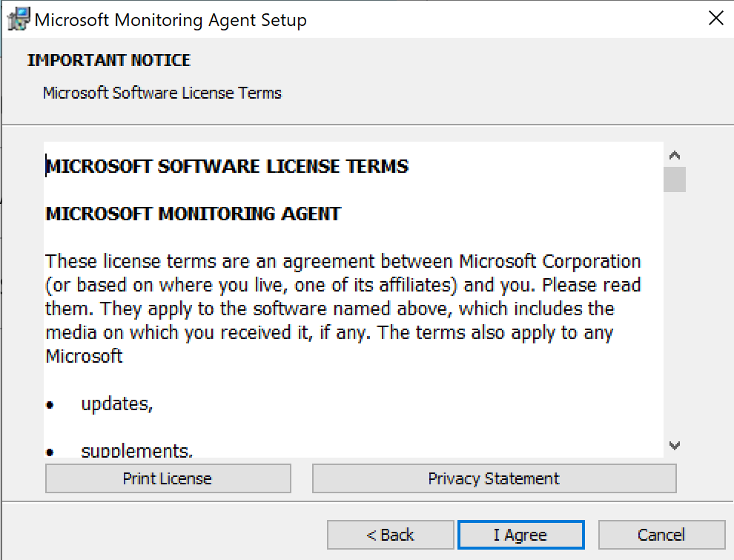Click the window title "Microsoft Monitoring Agent Setup"
This screenshot has height=560, width=734.
click(x=171, y=20)
